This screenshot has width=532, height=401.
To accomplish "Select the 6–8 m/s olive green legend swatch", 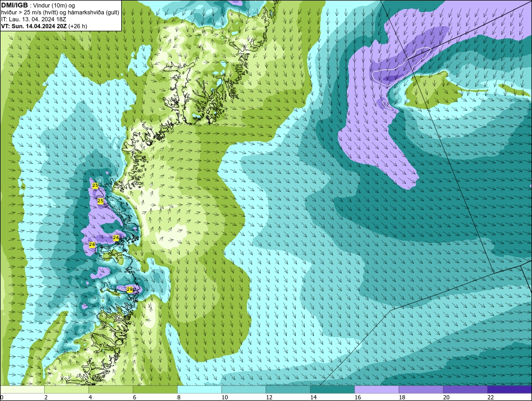I will (x=155, y=389).
